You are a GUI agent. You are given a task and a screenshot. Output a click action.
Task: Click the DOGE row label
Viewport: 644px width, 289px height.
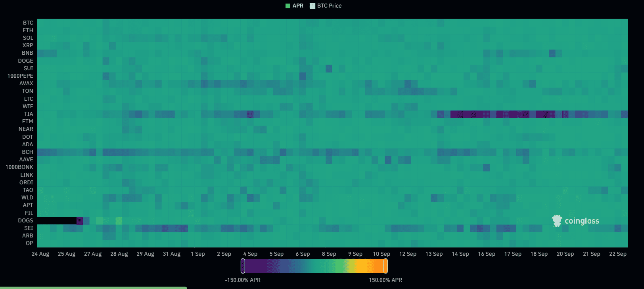[25, 61]
